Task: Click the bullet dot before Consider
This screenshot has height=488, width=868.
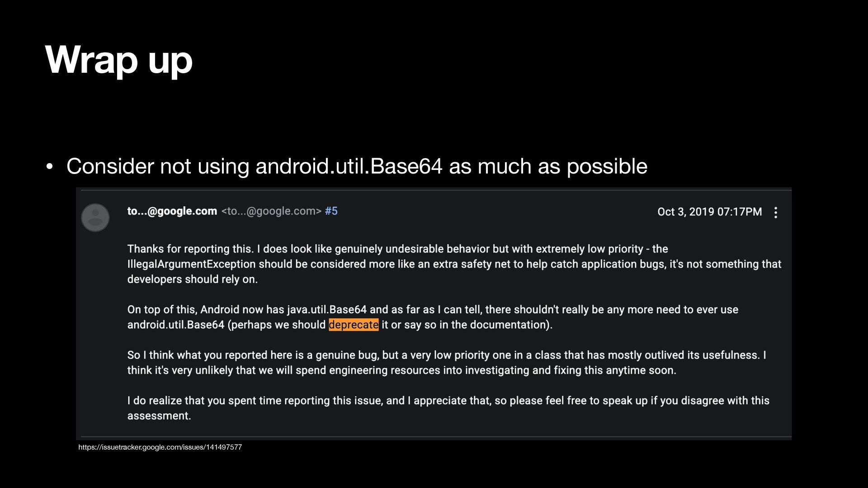Action: pyautogui.click(x=50, y=167)
